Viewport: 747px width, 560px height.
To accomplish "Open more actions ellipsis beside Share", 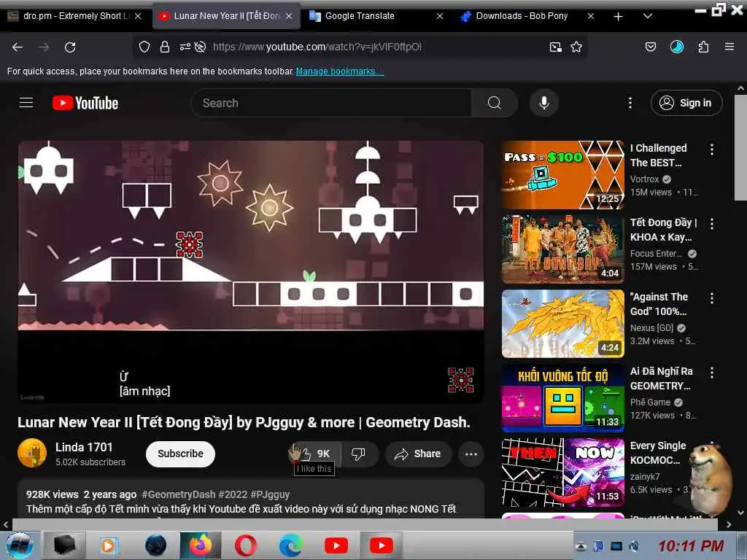I will (x=471, y=454).
